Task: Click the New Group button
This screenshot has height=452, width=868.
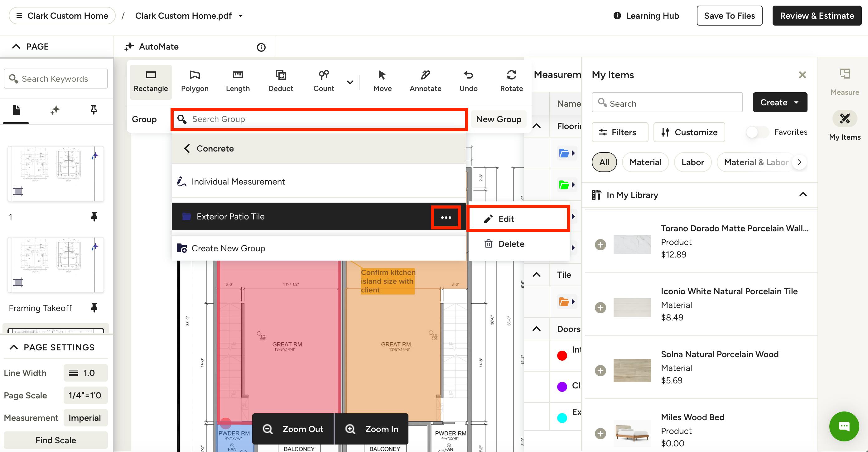Action: pyautogui.click(x=498, y=119)
